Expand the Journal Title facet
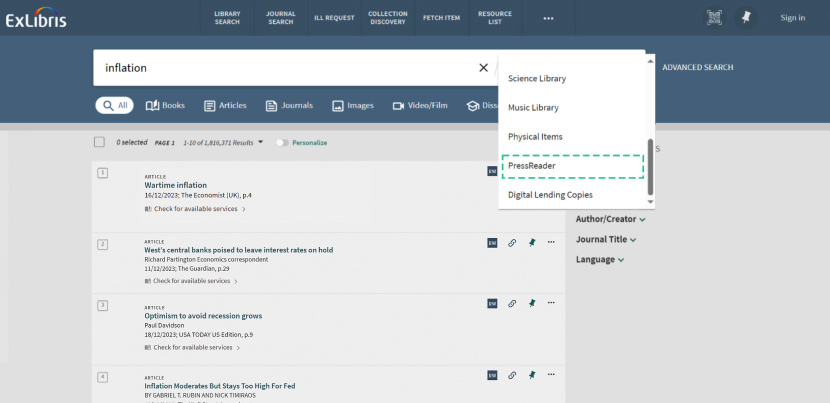 point(605,239)
